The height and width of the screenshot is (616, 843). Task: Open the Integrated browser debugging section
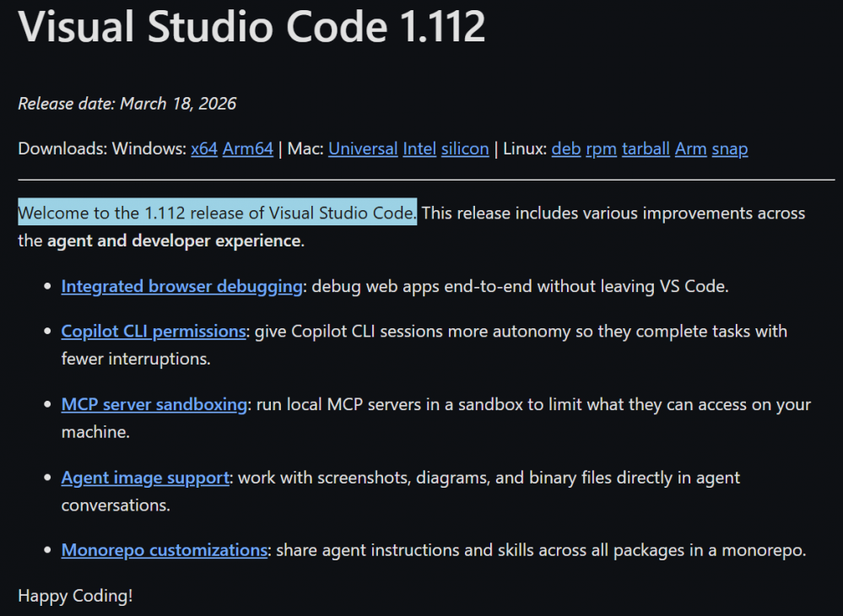pos(181,286)
